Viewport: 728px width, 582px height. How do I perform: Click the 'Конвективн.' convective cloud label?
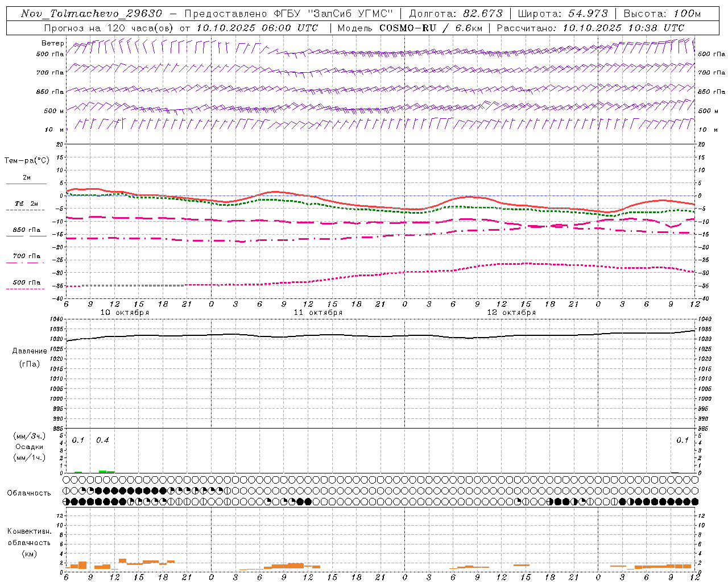[29, 531]
